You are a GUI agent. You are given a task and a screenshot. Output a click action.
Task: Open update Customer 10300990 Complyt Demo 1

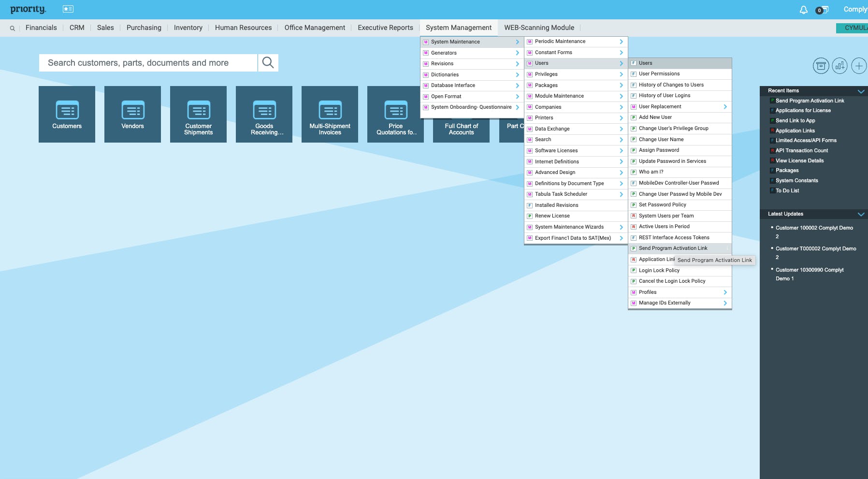810,275
